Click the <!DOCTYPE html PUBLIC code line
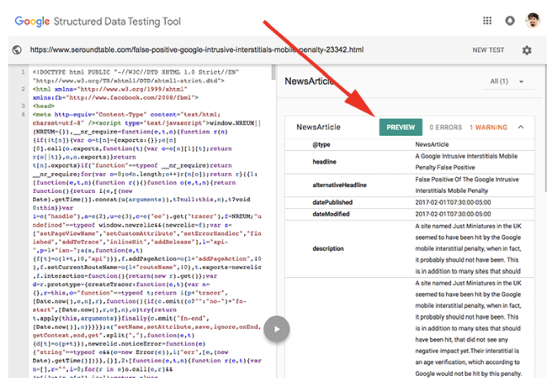 coord(136,72)
